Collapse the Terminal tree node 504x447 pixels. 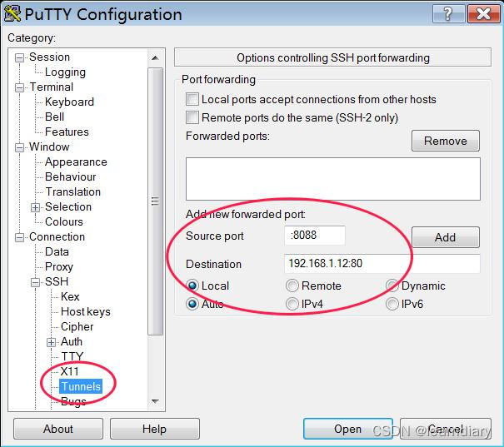click(20, 87)
